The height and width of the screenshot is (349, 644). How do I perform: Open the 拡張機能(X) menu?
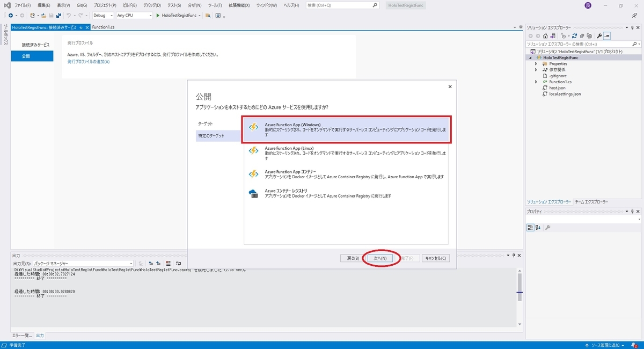pos(239,5)
